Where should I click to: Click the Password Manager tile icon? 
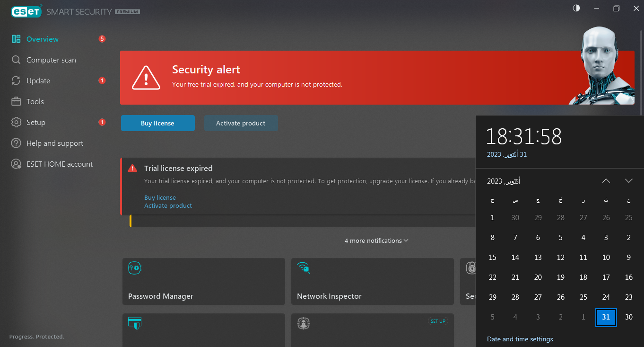[135, 268]
